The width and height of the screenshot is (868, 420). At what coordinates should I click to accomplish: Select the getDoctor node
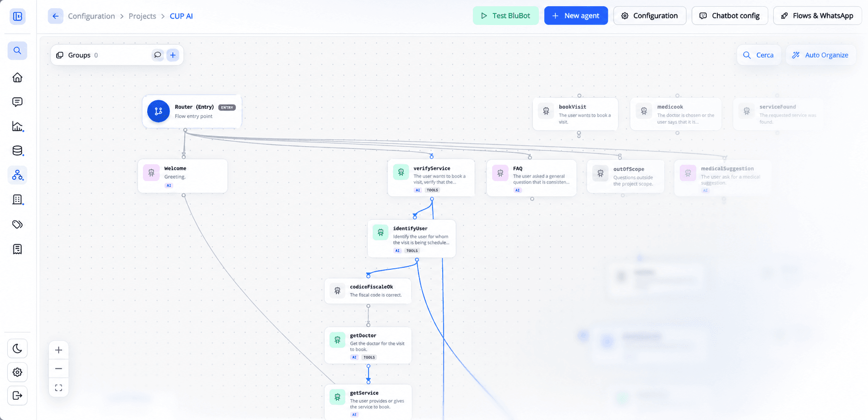(368, 345)
